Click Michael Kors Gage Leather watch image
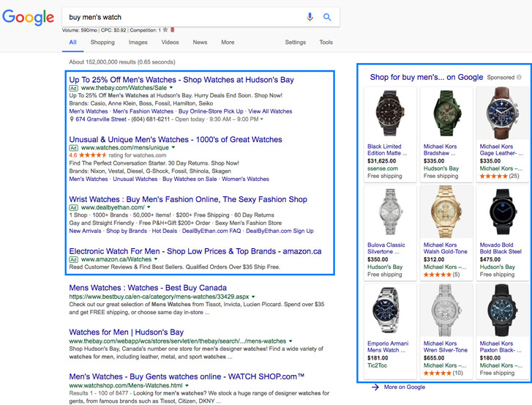 pos(503,113)
